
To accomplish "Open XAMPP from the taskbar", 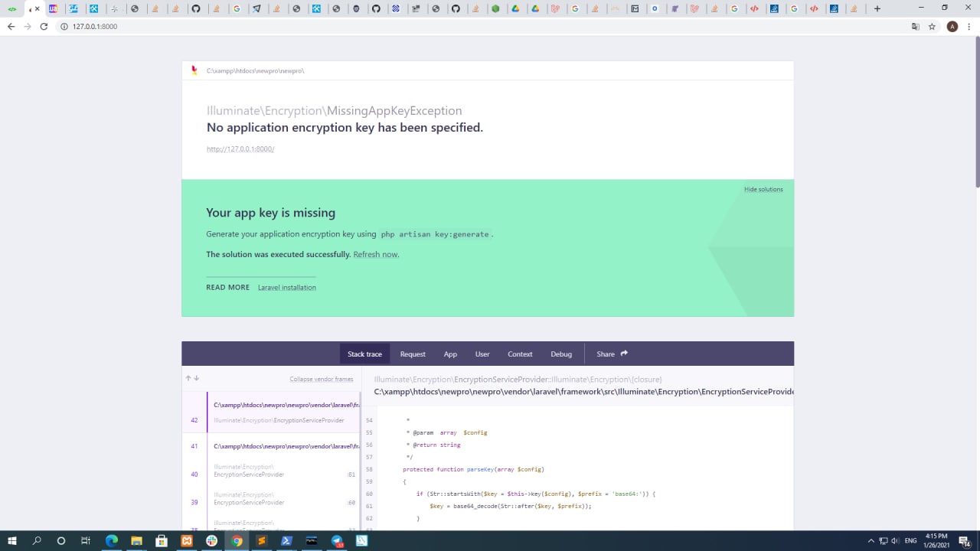I will [x=186, y=541].
